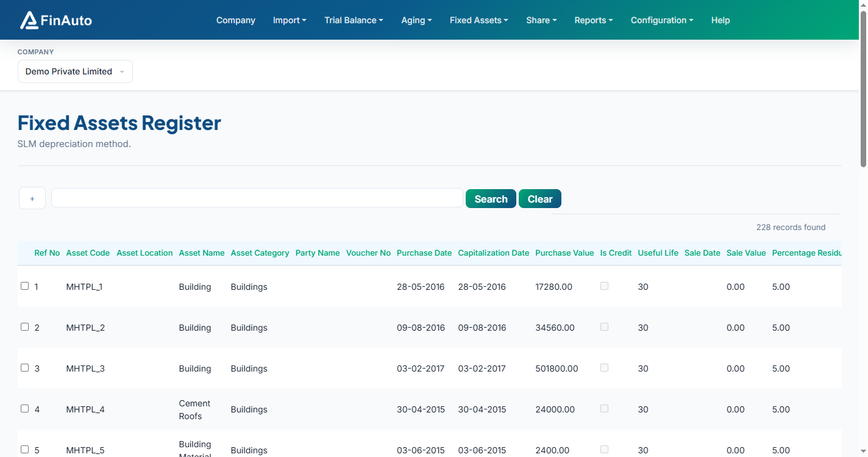Open the Help menu item
Viewport: 868px width, 457px height.
pos(720,20)
